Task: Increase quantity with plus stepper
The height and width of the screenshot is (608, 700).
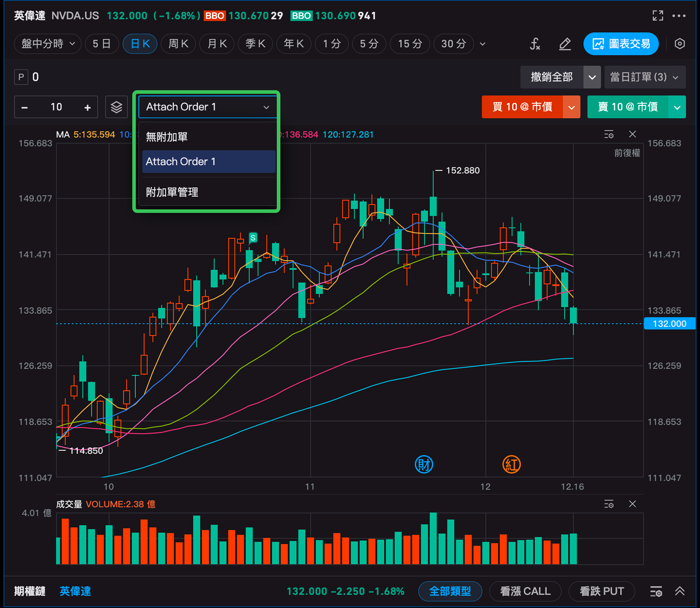Action: point(88,108)
